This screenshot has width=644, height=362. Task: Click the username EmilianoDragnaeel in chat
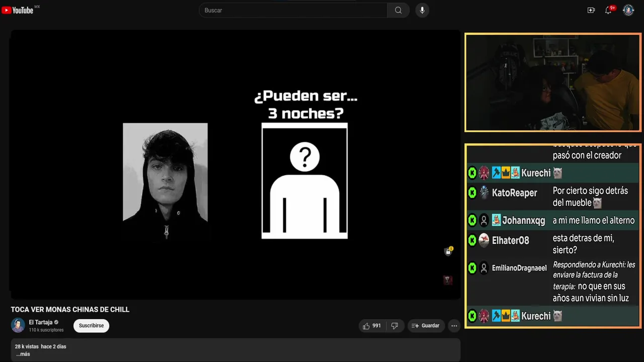point(519,268)
